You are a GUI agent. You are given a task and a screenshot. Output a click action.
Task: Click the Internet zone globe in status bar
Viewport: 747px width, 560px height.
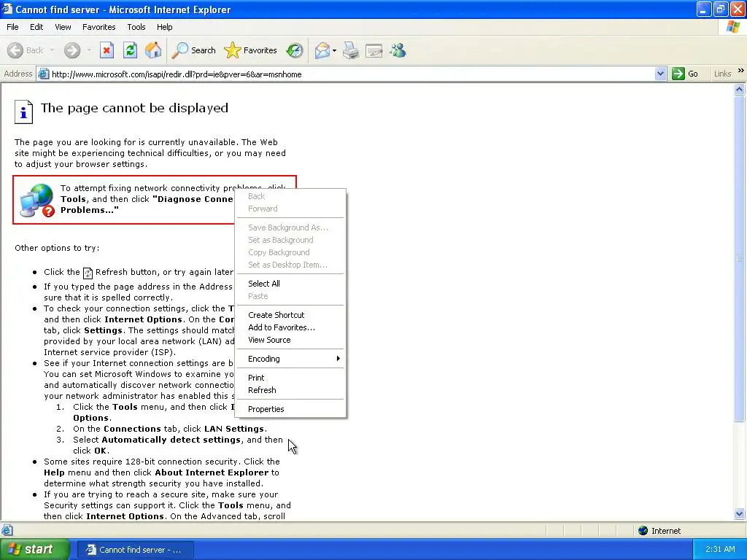[643, 531]
